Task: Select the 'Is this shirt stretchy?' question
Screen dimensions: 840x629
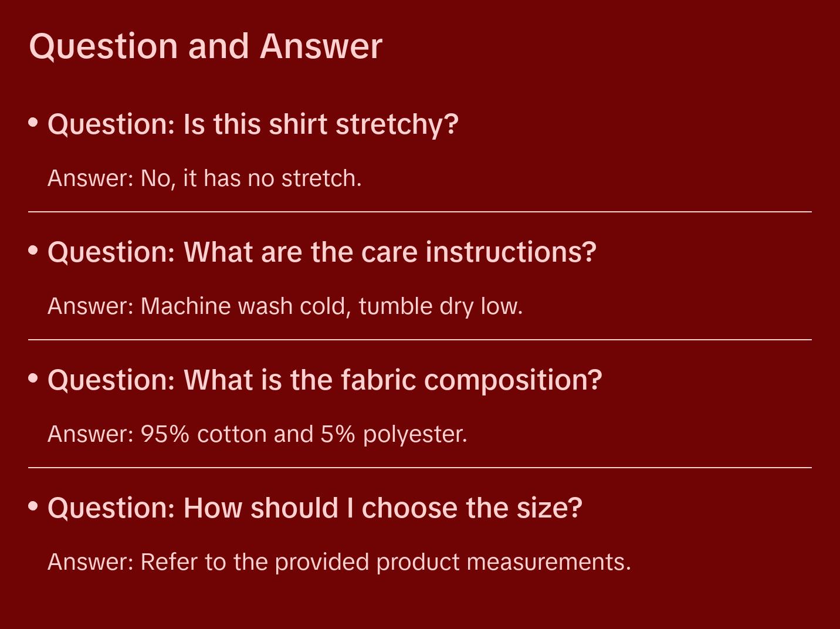Action: pyautogui.click(x=253, y=124)
